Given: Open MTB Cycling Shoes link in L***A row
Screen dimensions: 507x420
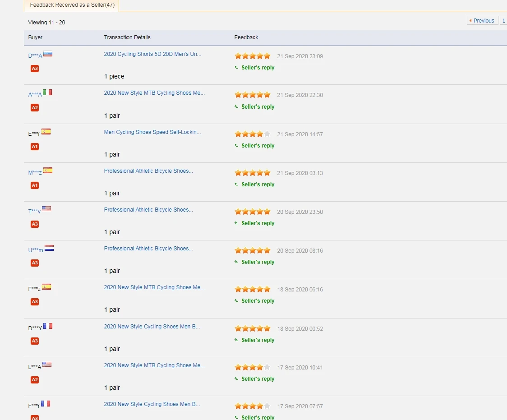Looking at the screenshot, I should 154,365.
